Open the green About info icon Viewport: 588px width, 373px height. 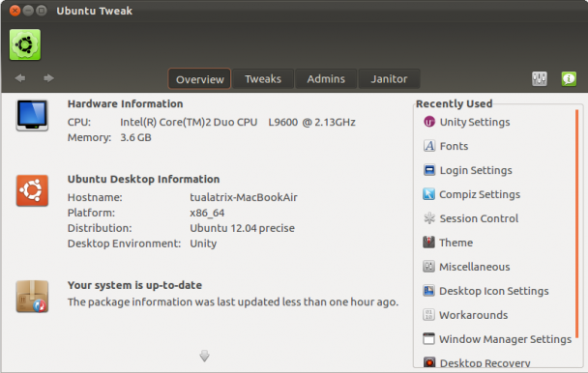569,78
